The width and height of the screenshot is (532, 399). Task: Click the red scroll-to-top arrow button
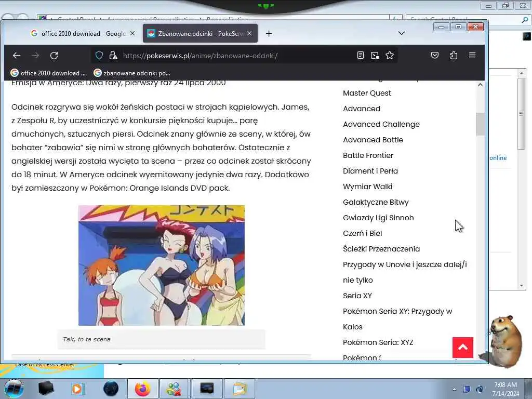(462, 348)
